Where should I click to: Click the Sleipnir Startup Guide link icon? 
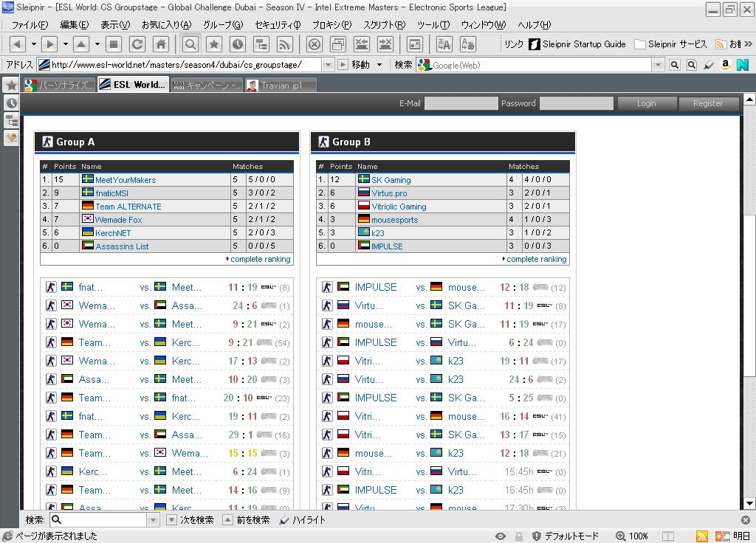click(535, 44)
